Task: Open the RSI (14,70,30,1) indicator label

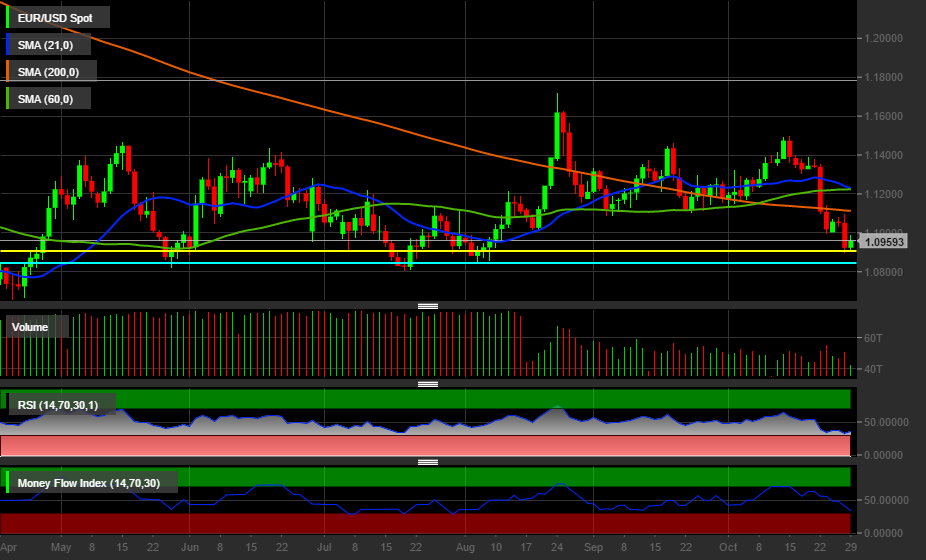Action: pos(62,404)
